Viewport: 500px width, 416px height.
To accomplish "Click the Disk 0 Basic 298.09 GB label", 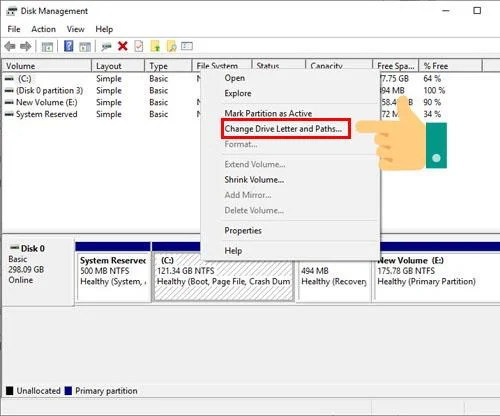I will pyautogui.click(x=38, y=271).
